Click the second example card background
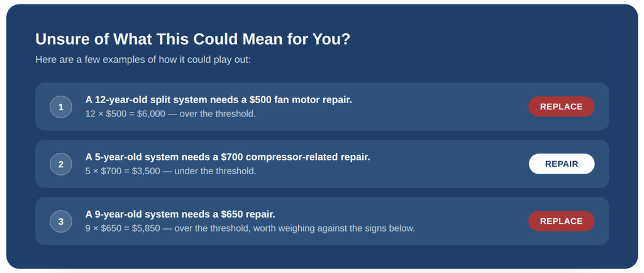 coord(322,164)
